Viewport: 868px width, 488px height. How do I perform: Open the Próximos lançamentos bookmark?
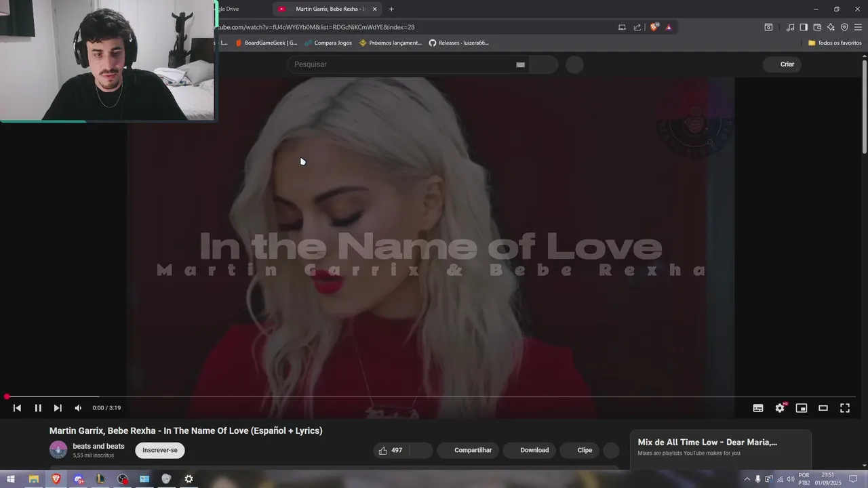click(391, 43)
